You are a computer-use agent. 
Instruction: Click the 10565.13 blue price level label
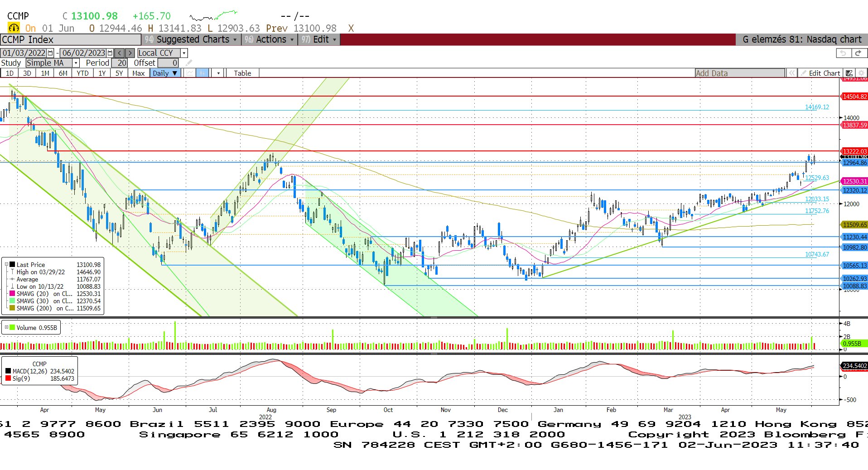[x=854, y=266]
